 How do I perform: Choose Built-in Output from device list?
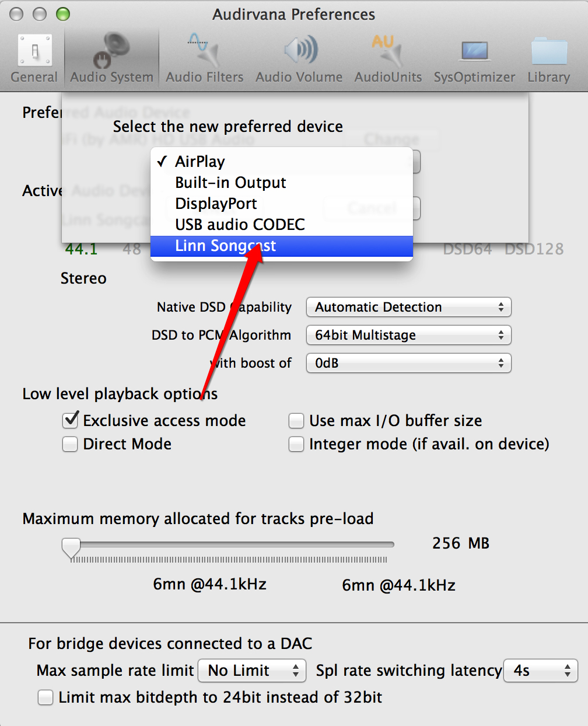click(282, 183)
